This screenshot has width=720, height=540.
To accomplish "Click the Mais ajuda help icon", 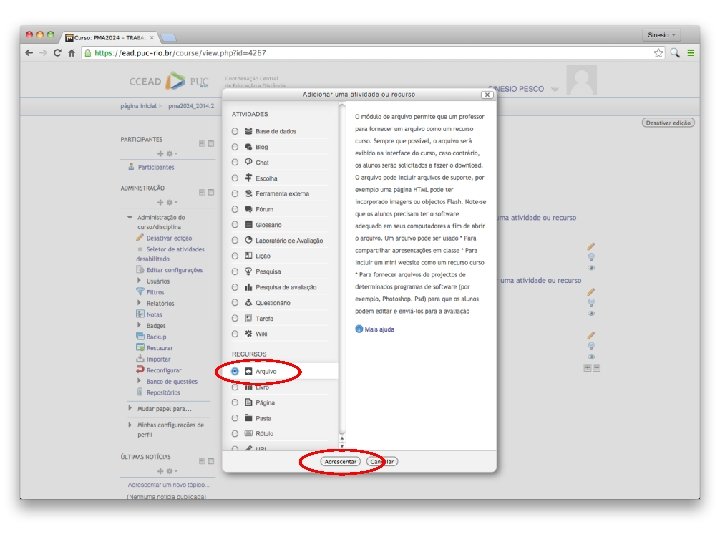I will point(359,329).
